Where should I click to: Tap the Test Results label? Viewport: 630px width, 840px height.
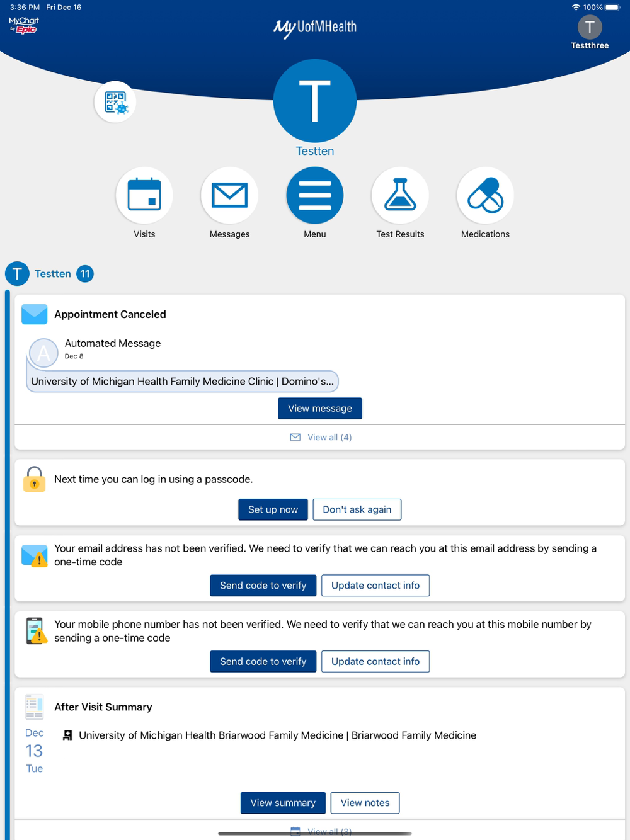coord(400,234)
